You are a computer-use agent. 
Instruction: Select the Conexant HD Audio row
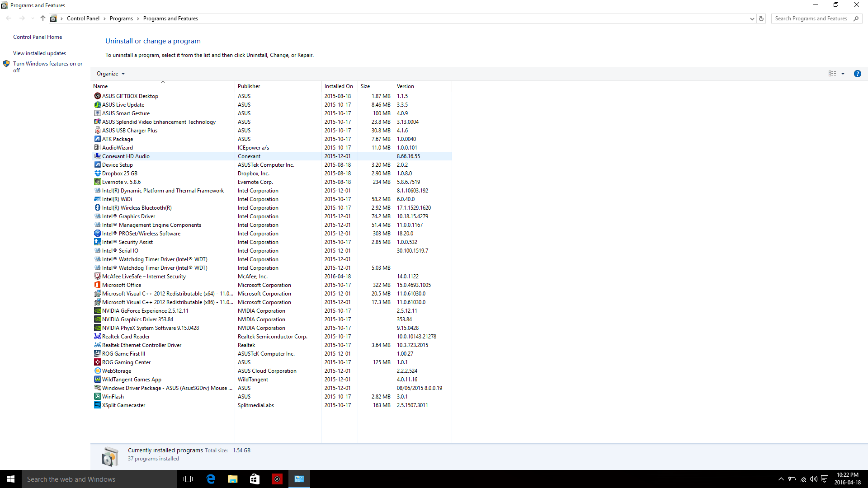(271, 156)
